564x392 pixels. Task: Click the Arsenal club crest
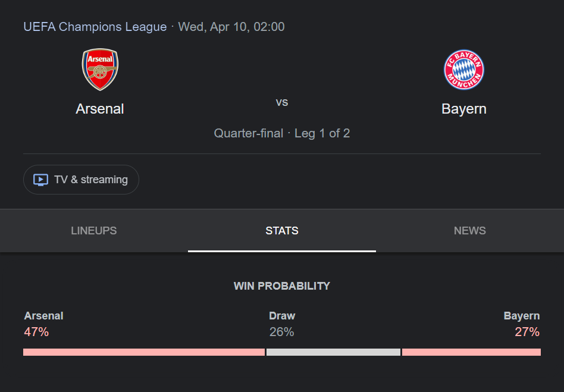(100, 70)
